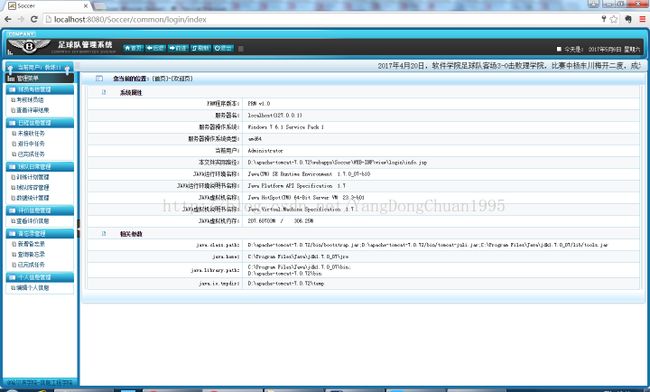Click the browser back arrow
Image resolution: width=650 pixels, height=392 pixels.
(8, 19)
